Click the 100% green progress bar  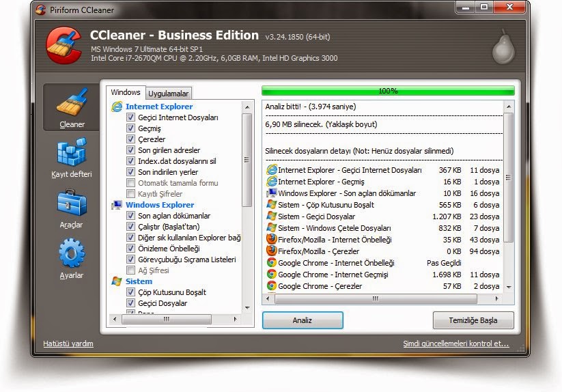(388, 91)
